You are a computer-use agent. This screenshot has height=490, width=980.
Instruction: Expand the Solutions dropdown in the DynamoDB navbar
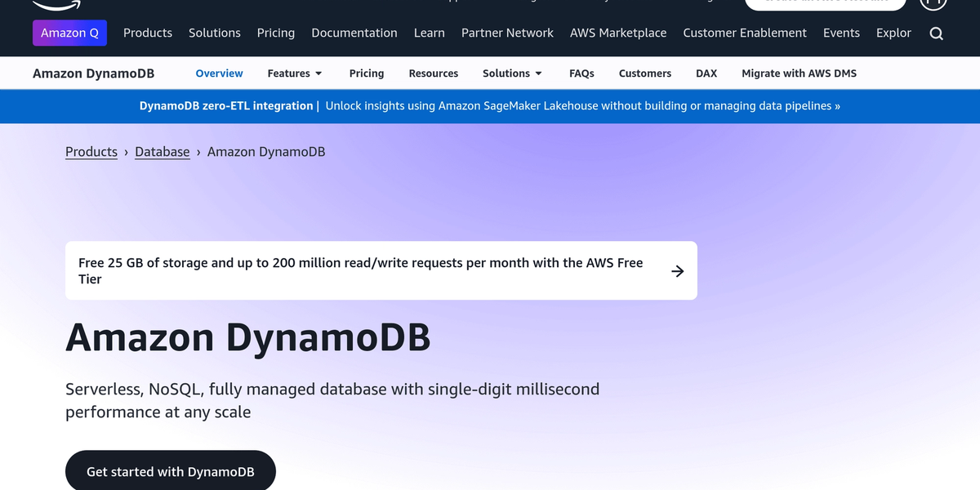(x=512, y=73)
